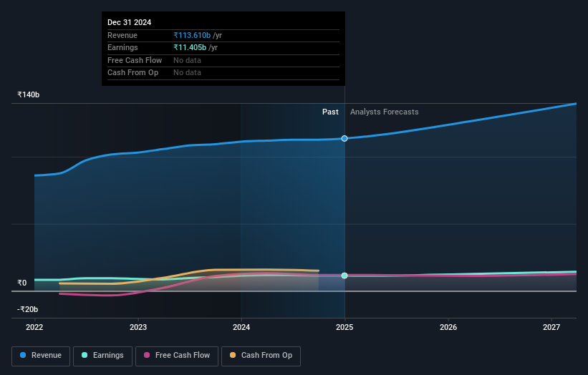Viewport: 588px width, 375px height.
Task: Click the 2025 x-axis label
Action: pos(344,328)
